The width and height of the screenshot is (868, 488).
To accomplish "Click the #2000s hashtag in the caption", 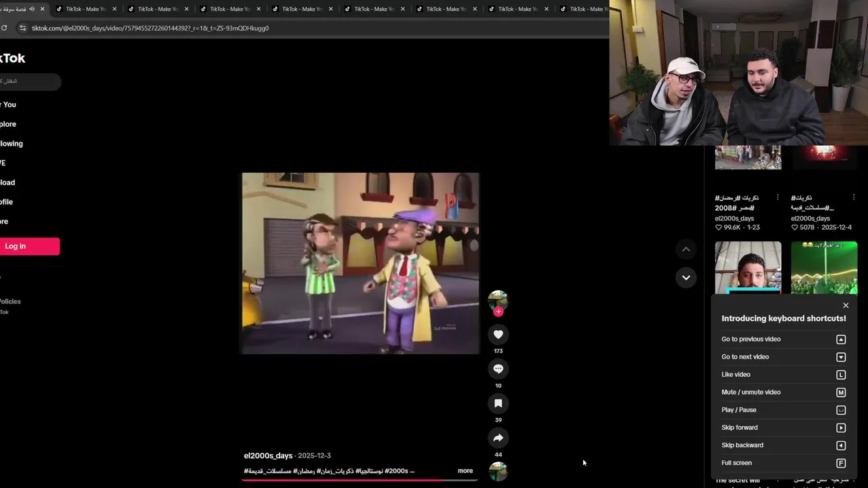I will [x=397, y=471].
